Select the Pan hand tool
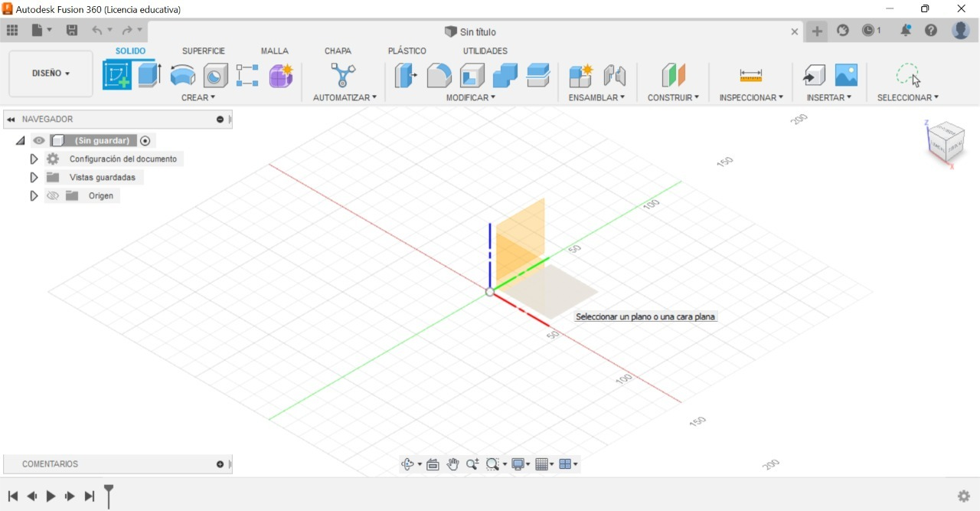This screenshot has height=511, width=980. click(x=452, y=464)
